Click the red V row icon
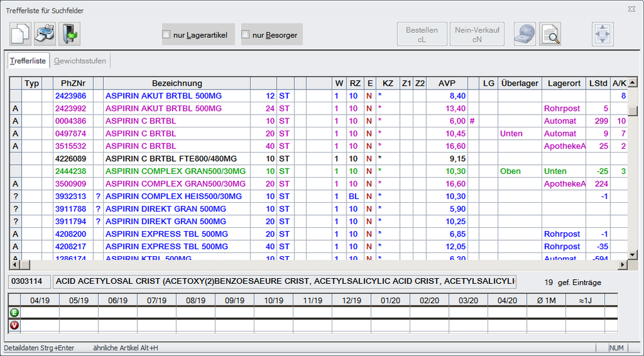The image size is (644, 356). pos(14,325)
